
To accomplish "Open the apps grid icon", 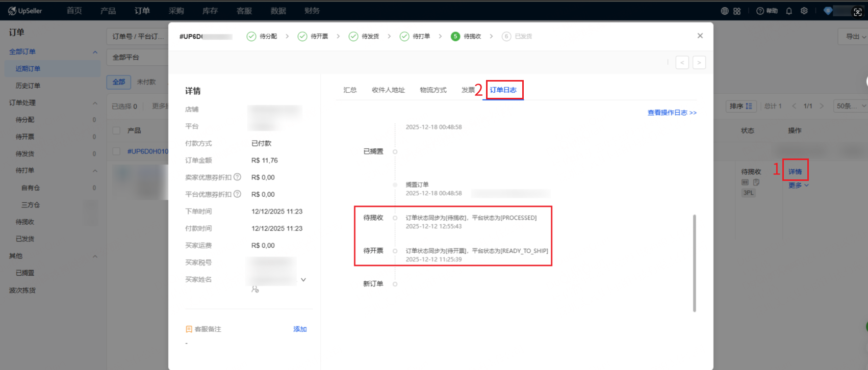I will coord(737,11).
